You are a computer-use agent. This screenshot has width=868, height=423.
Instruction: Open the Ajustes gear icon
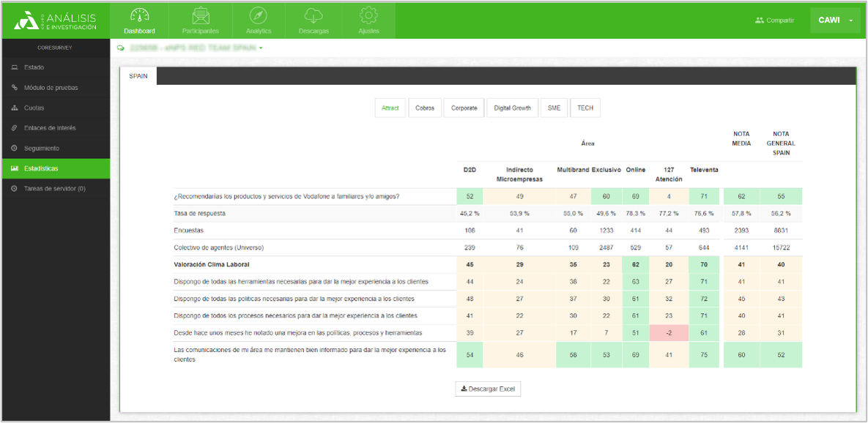coord(368,15)
